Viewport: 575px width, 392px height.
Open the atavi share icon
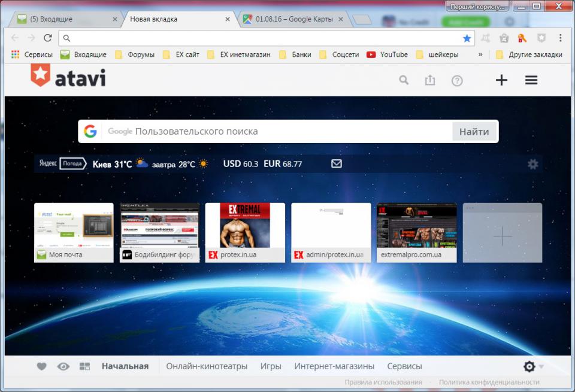[x=430, y=80]
